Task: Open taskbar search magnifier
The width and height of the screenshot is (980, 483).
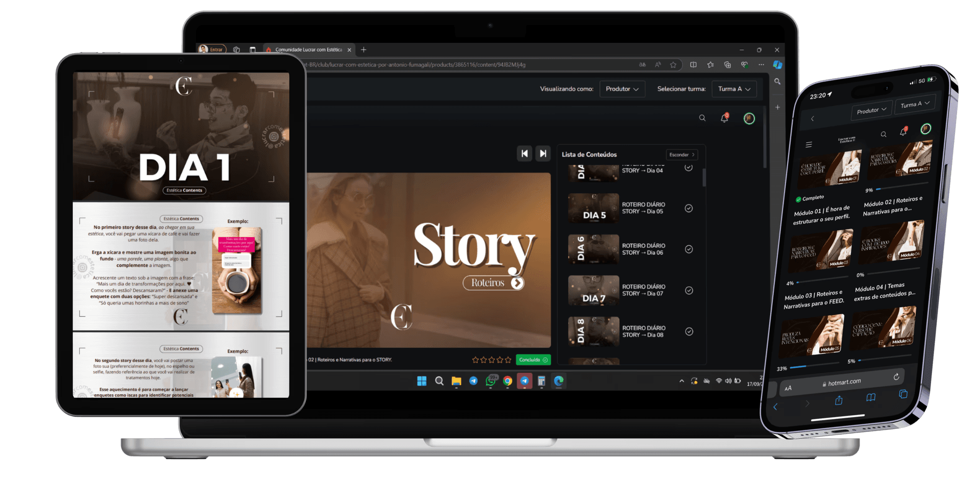Action: (439, 381)
